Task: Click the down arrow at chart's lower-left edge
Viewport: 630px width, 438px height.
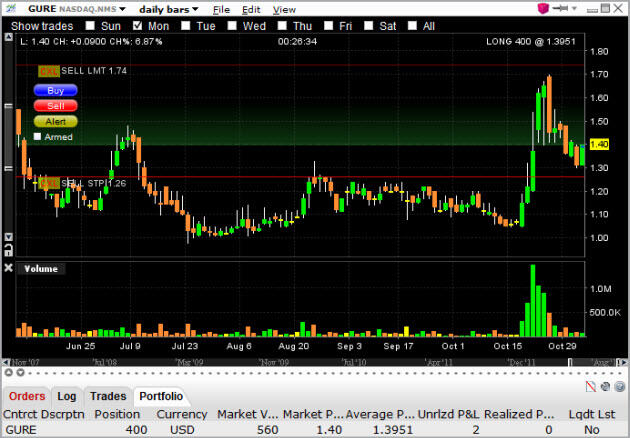Action: [x=9, y=238]
